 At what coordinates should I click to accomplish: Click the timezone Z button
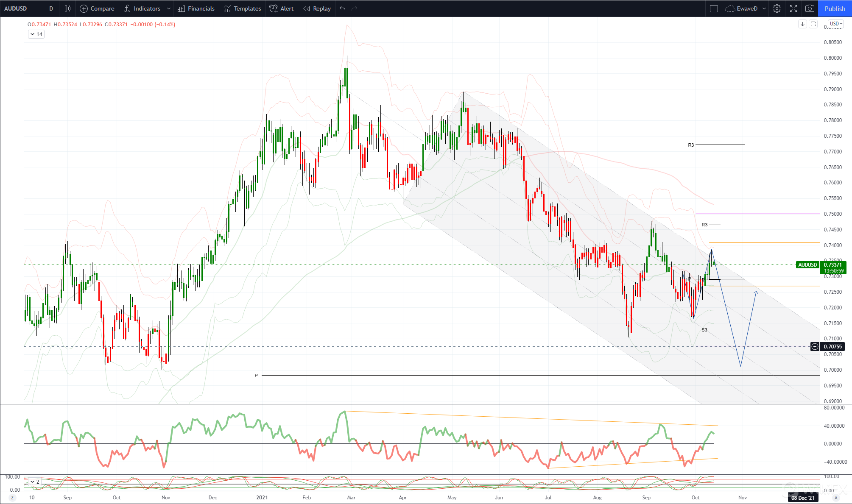click(x=12, y=498)
